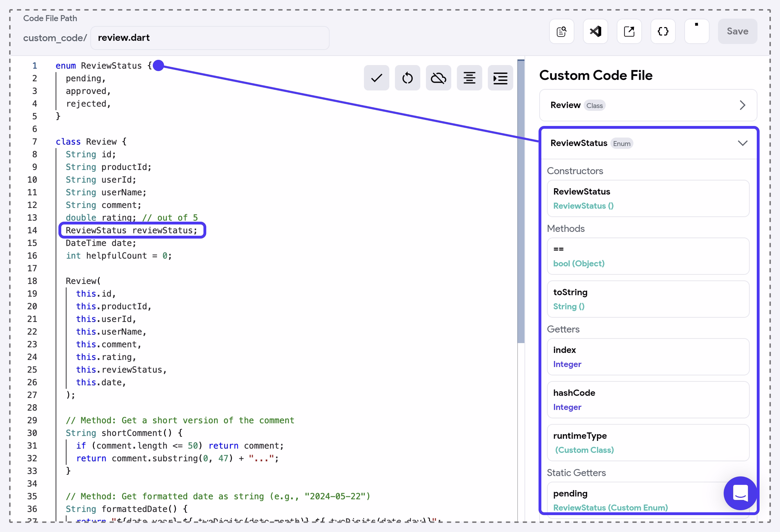Click the open-in-new-window icon
Viewport: 780px width, 532px height.
click(x=629, y=31)
